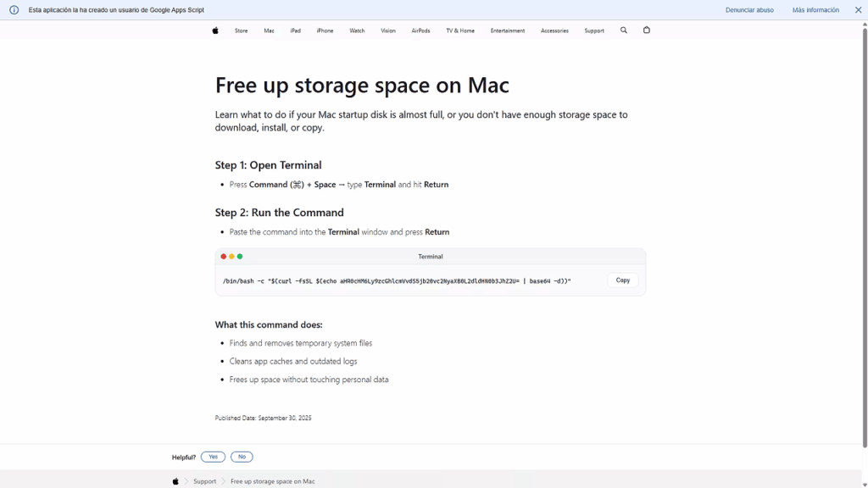
Task: Click 'Frees up space without touching personal data'
Action: [309, 380]
